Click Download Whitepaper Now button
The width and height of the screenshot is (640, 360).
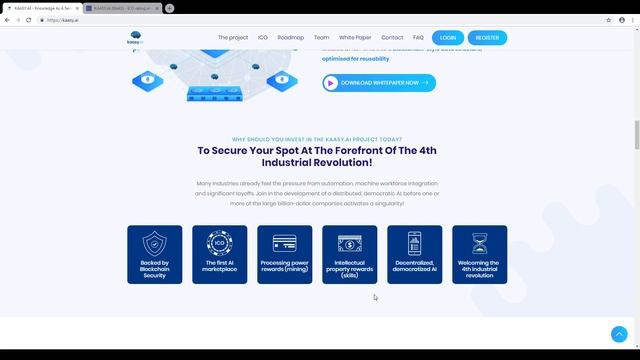point(379,83)
